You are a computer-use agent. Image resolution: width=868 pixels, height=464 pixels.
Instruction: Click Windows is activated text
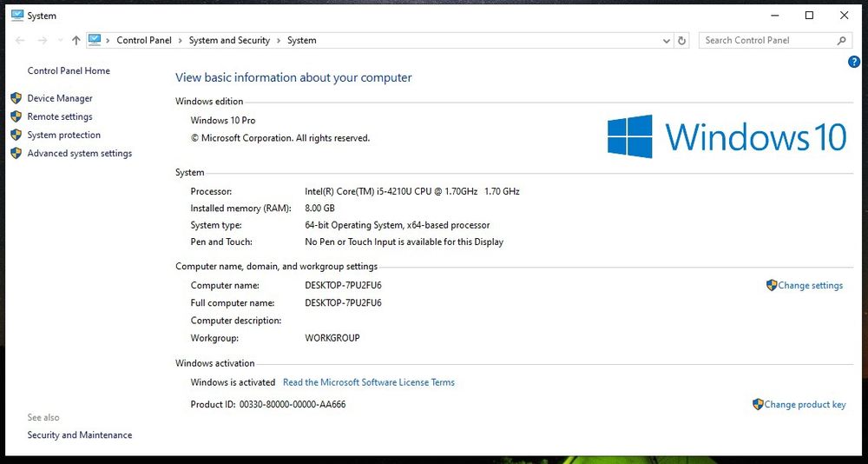233,382
